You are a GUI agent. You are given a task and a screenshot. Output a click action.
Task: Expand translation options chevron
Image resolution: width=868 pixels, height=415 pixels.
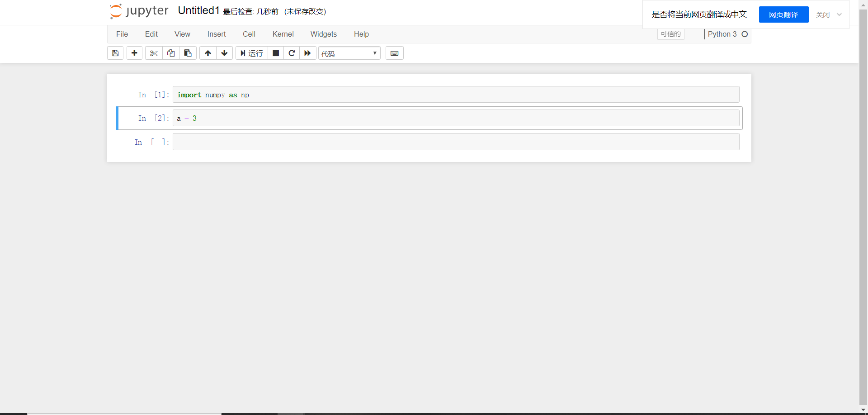tap(839, 14)
